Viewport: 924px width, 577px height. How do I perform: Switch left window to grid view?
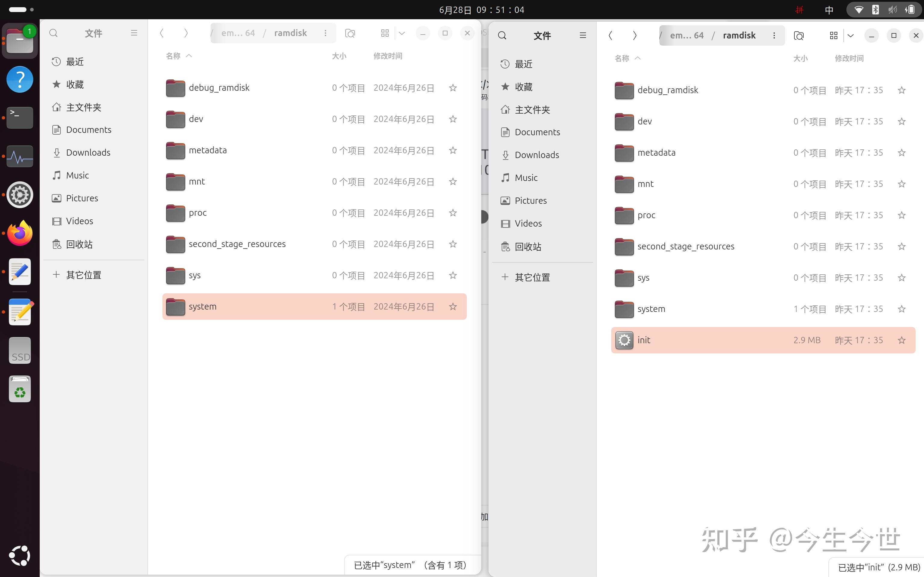384,33
